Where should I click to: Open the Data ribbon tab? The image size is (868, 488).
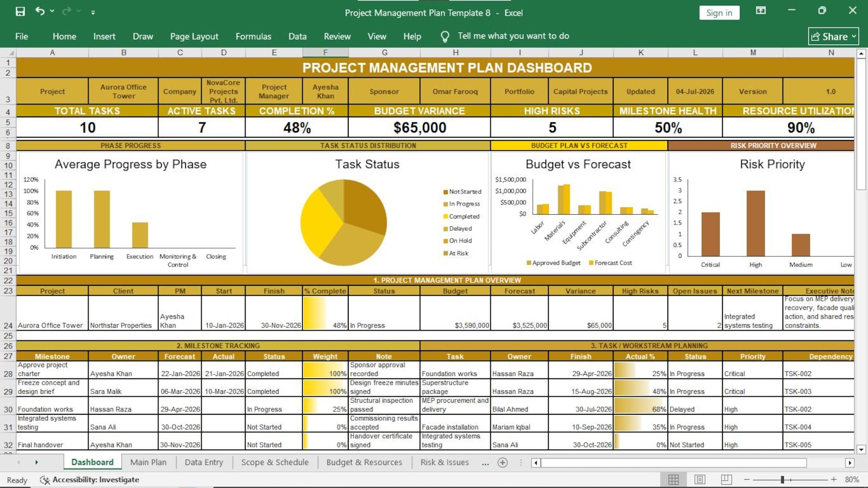tap(297, 36)
